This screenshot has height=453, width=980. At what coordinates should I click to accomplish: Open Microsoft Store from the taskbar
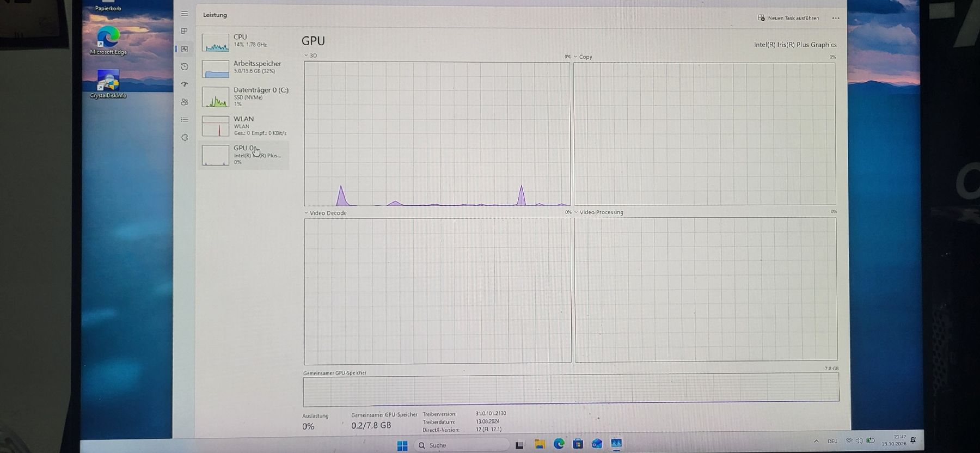click(x=578, y=444)
